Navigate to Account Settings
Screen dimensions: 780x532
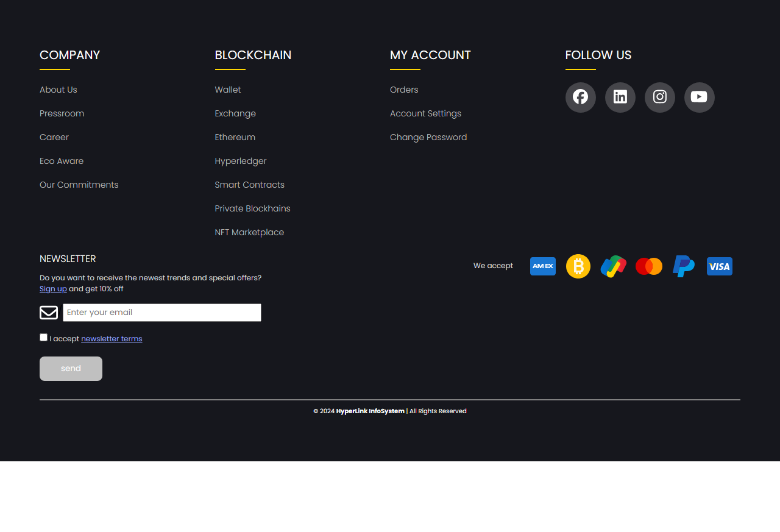[x=425, y=113]
